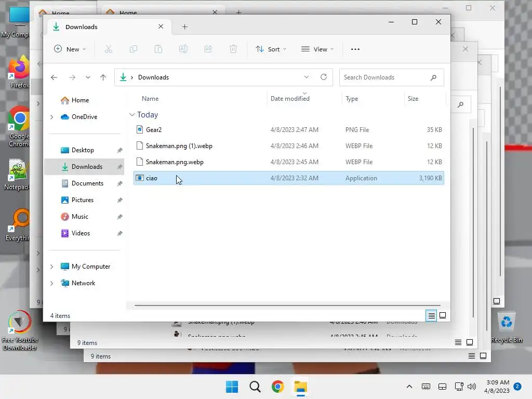Switch to large thumbnails view icon
Viewport: 532px width, 399px height.
tap(443, 315)
